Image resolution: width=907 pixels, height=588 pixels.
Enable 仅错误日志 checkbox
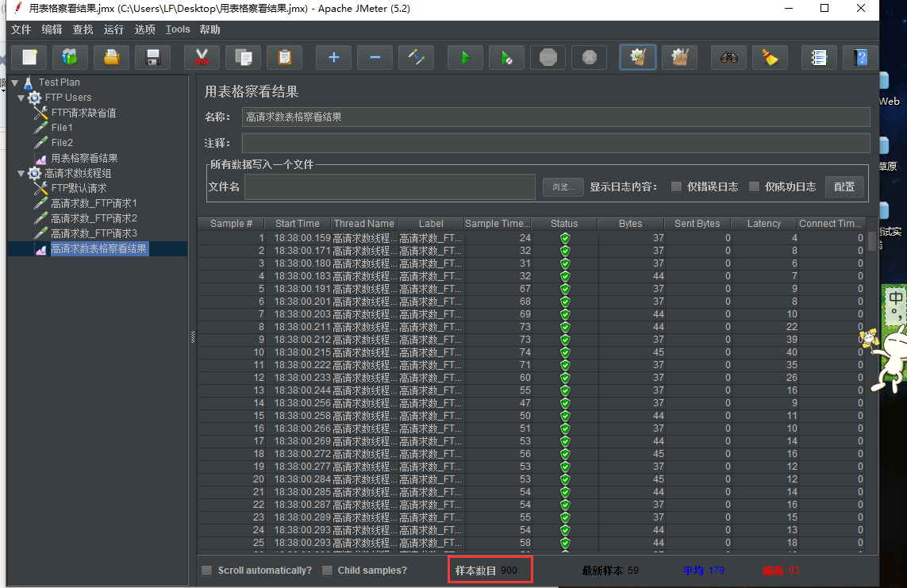(675, 186)
